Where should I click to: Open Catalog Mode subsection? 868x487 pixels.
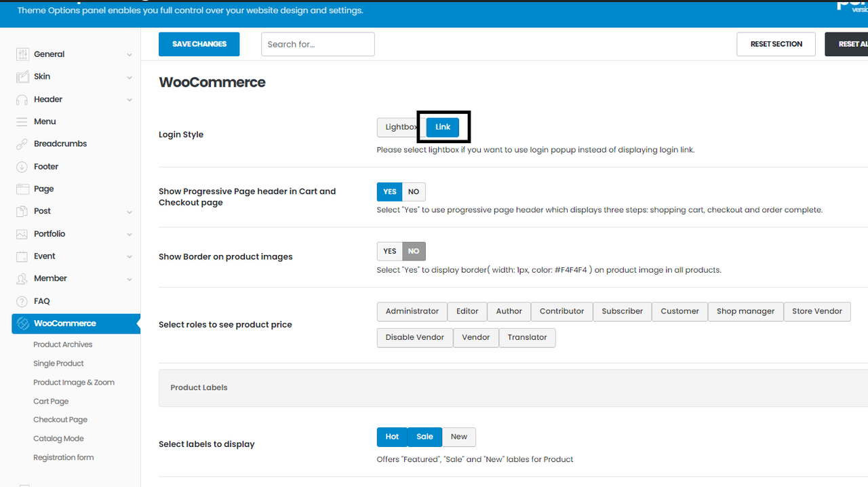click(58, 439)
